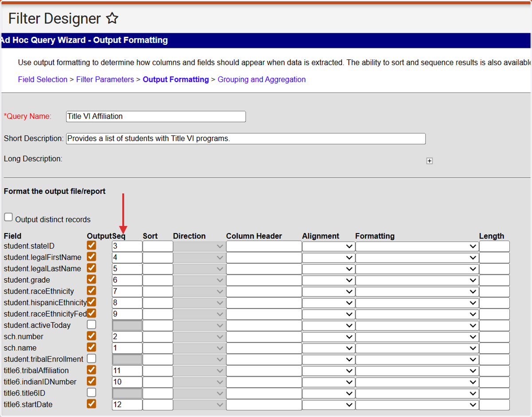Open Alignment dropdown for student.stateID

pyautogui.click(x=329, y=246)
